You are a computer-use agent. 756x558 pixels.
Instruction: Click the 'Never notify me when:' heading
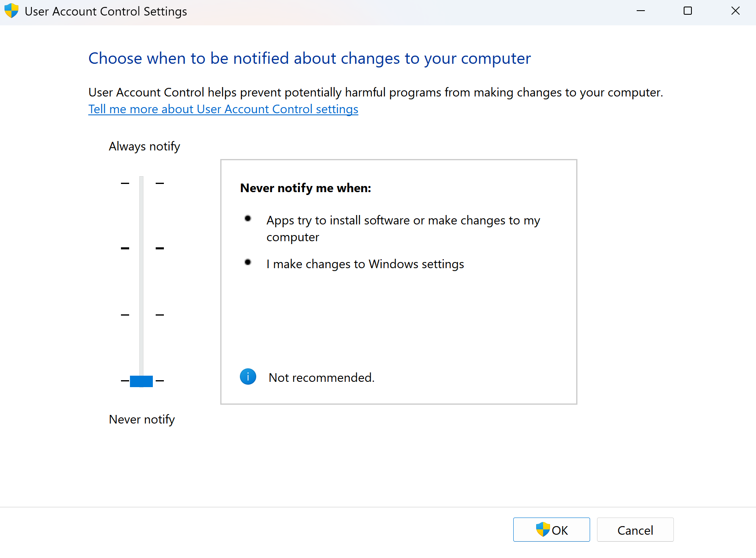pyautogui.click(x=306, y=188)
